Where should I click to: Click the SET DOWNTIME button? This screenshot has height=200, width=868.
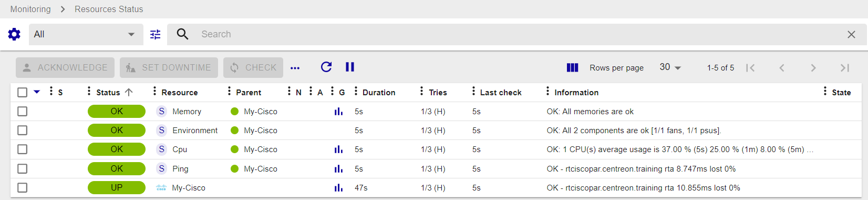169,67
